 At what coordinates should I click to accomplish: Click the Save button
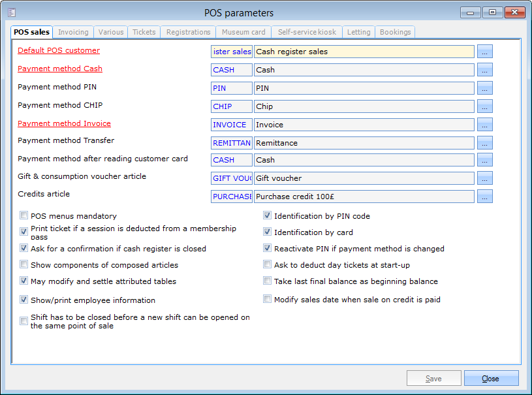tap(433, 379)
